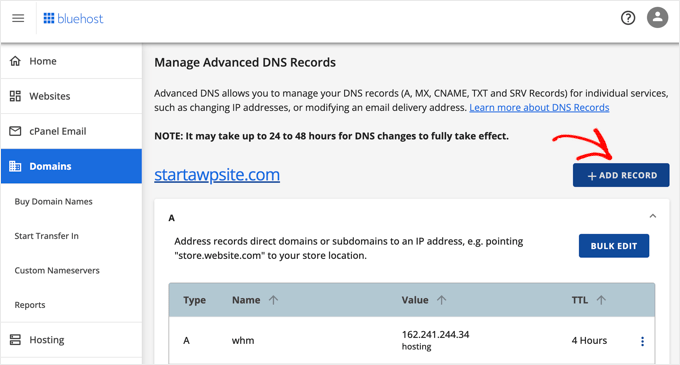Open Buy Domain Names submenu item
Image resolution: width=680 pixels, height=365 pixels.
53,202
